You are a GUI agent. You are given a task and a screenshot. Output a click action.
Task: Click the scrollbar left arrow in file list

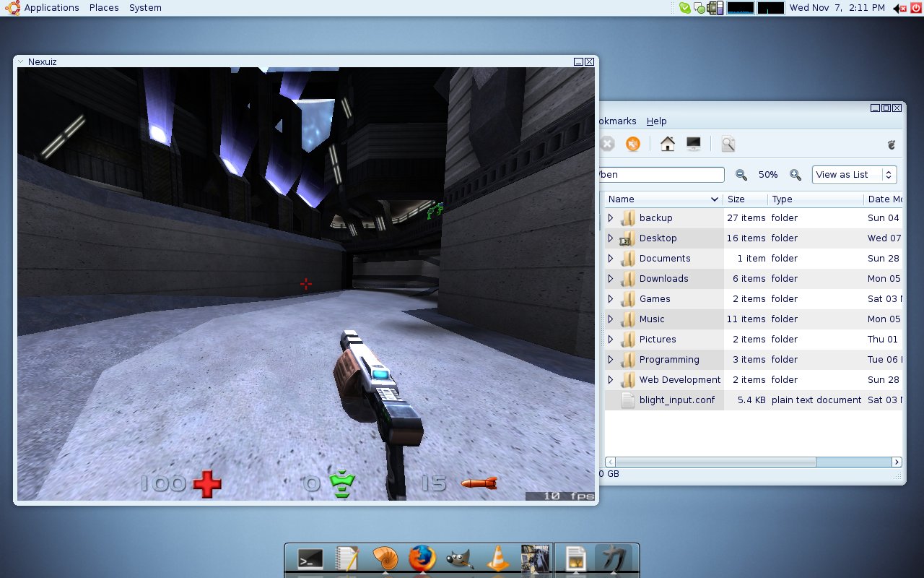610,462
